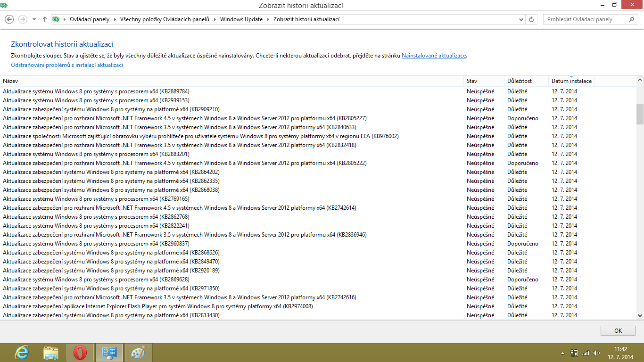Open Internet Explorer from the taskbar

pyautogui.click(x=22, y=353)
